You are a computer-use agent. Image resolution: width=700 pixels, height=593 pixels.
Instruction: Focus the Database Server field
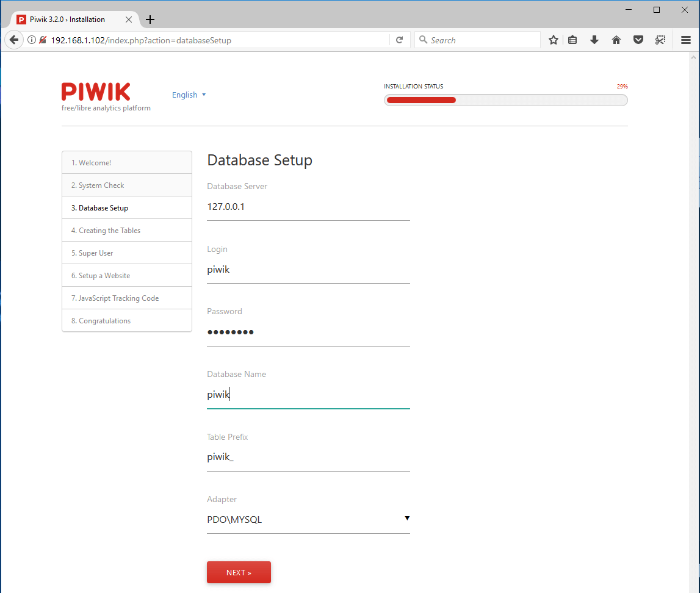(x=308, y=207)
